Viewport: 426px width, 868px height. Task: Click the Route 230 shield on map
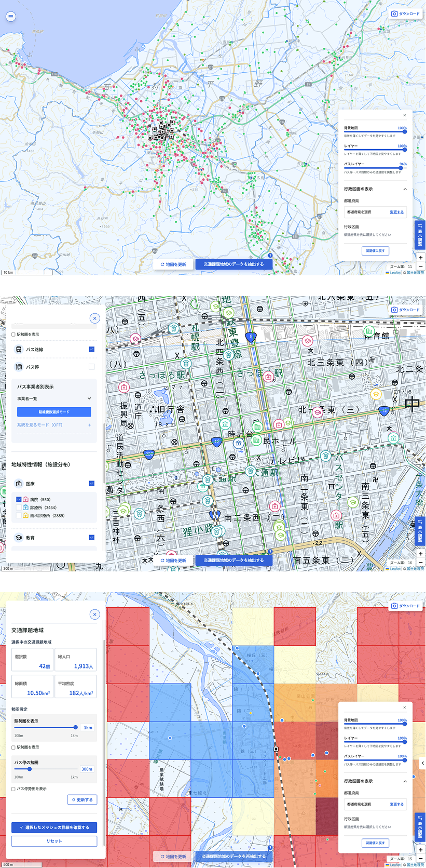point(149,453)
